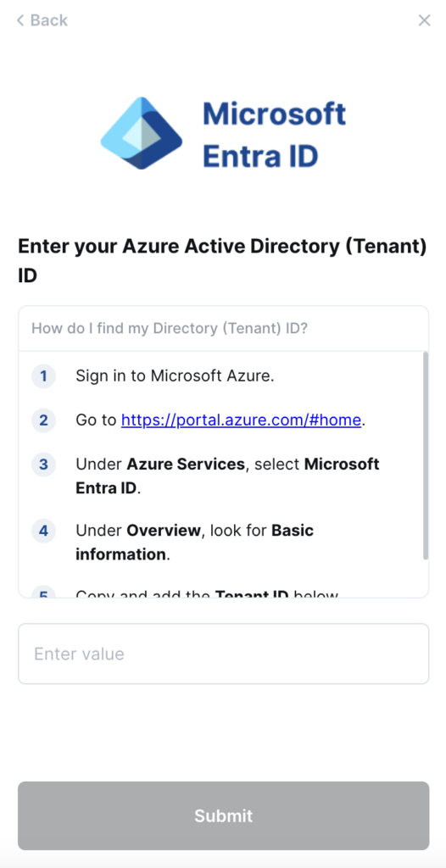Screen dimensions: 446x868
Task: Select step number 3 badge
Action: pos(43,465)
